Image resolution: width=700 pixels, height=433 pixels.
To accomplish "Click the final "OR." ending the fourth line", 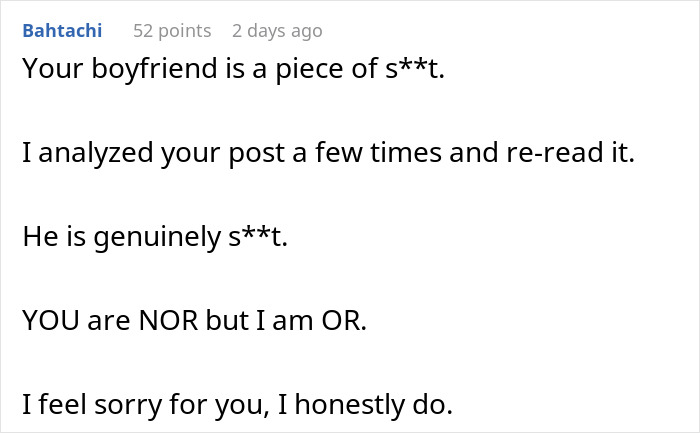I will (x=346, y=321).
